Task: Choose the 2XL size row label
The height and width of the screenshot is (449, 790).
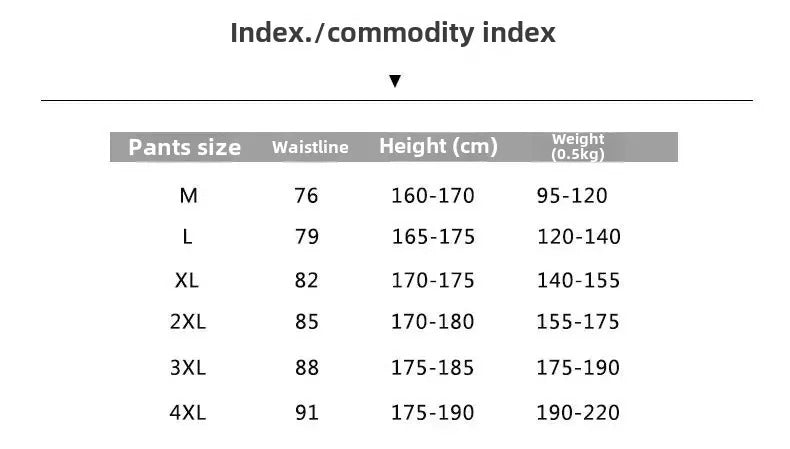Action: point(187,322)
